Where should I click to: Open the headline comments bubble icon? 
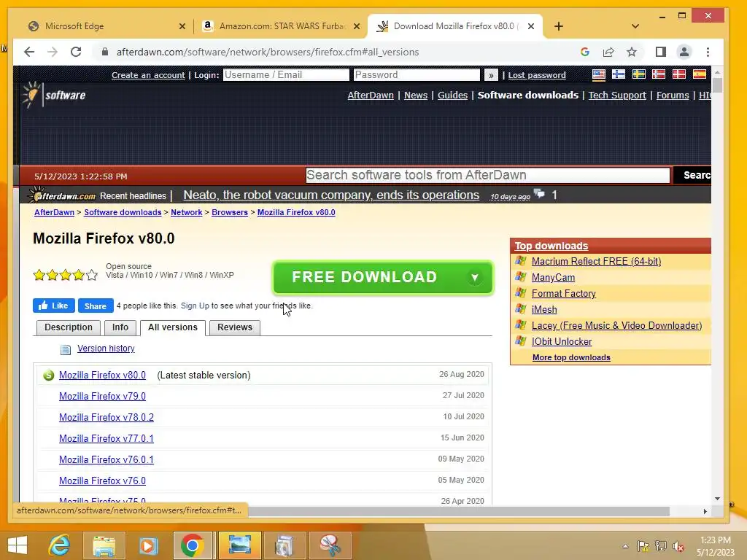point(539,194)
